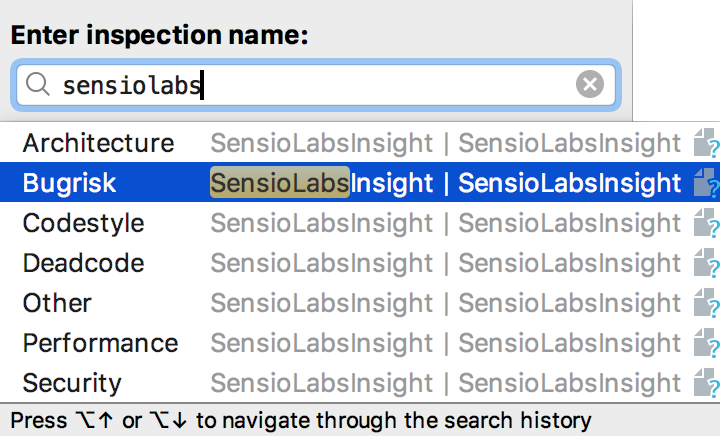Click the file icon beside Other
The image size is (720, 436).
706,304
